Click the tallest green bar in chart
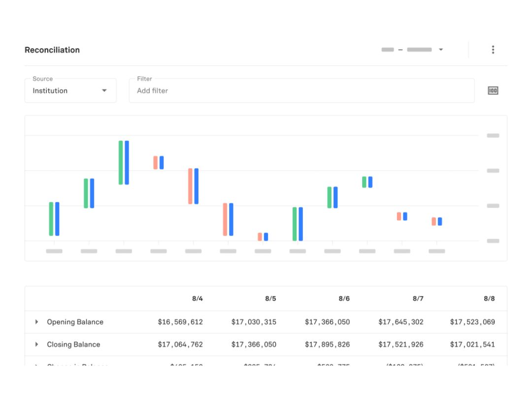 click(x=121, y=163)
